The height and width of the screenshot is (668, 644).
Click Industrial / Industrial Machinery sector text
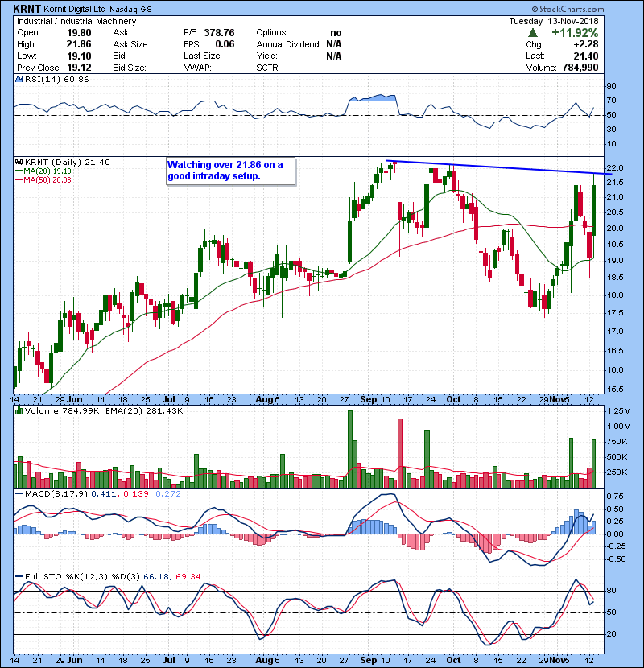[76, 21]
